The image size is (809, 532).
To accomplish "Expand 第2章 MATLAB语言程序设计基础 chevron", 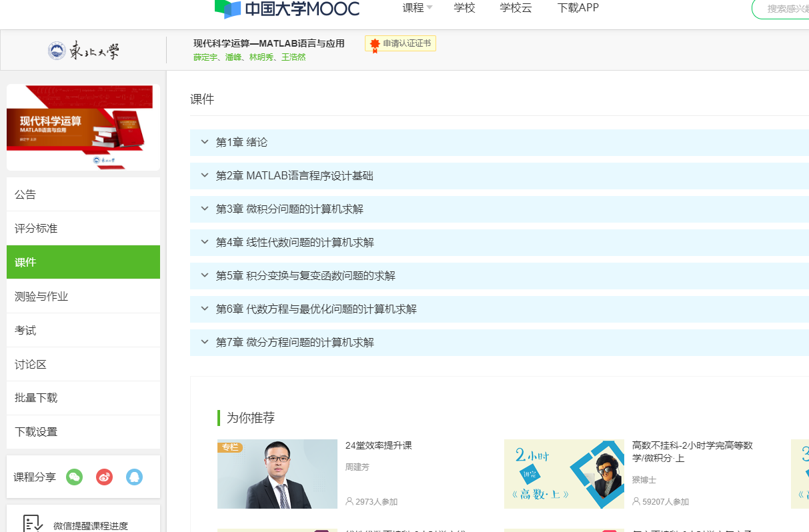I will click(x=205, y=175).
